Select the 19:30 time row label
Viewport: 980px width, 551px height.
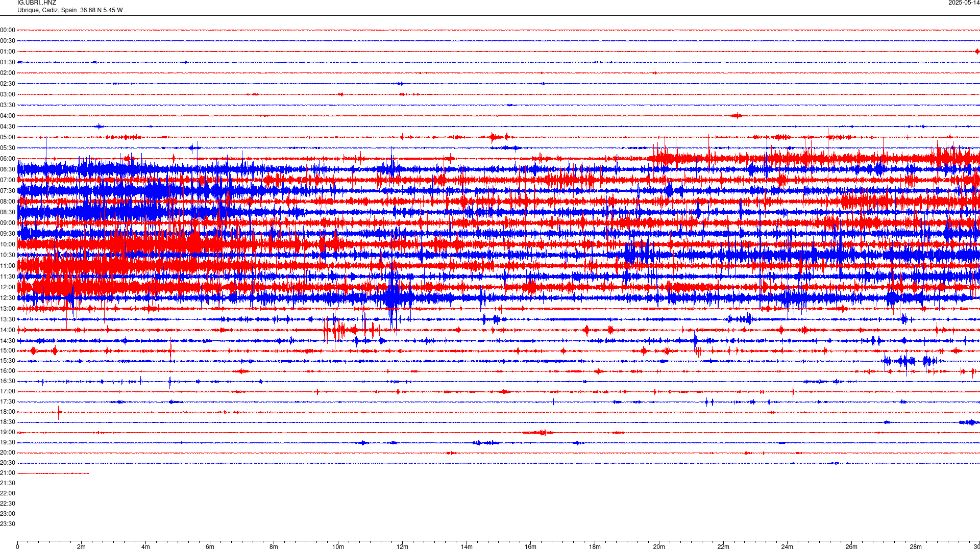click(x=8, y=442)
